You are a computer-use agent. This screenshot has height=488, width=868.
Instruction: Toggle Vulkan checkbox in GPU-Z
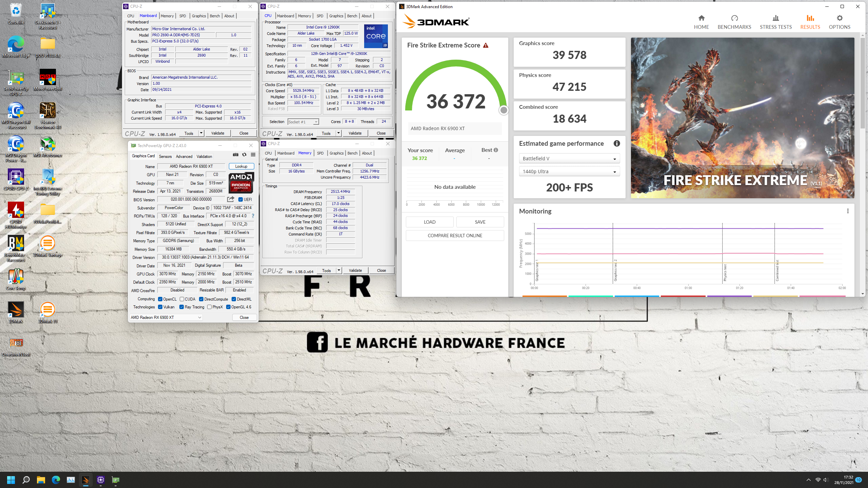pos(160,307)
